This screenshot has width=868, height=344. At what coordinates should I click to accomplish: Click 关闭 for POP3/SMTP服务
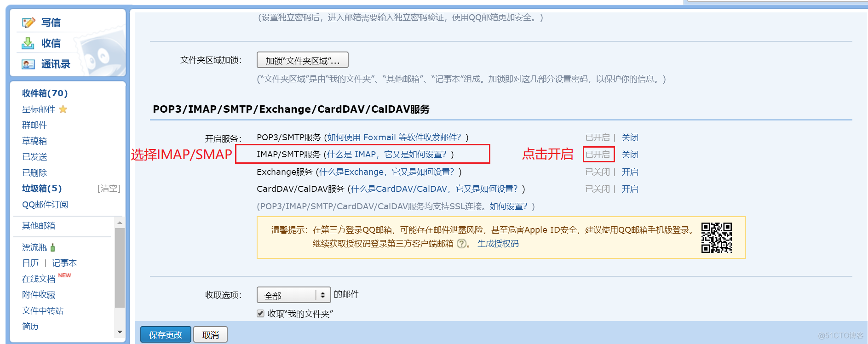[630, 138]
